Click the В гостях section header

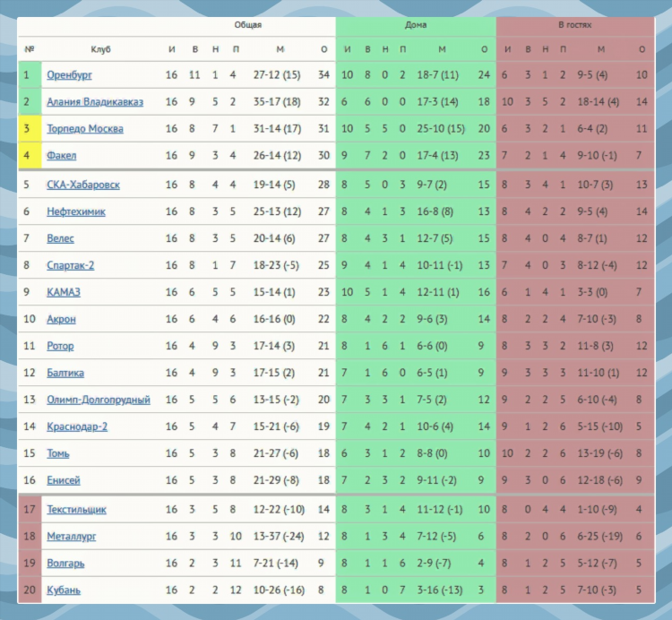pyautogui.click(x=574, y=25)
